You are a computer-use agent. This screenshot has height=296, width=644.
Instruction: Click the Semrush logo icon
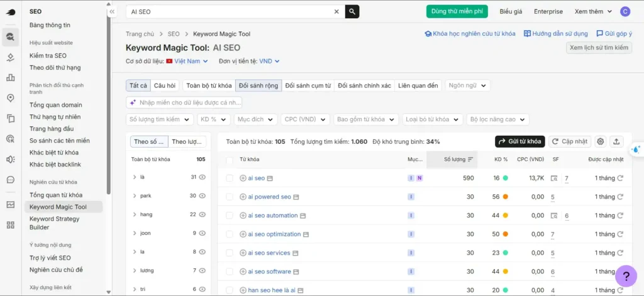point(11,12)
